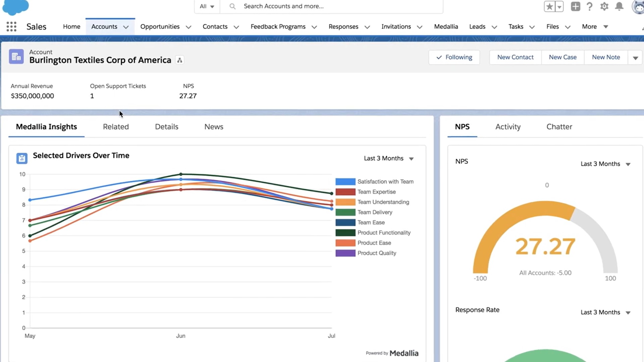644x362 pixels.
Task: Switch to the Chatter tab
Action: point(559,127)
